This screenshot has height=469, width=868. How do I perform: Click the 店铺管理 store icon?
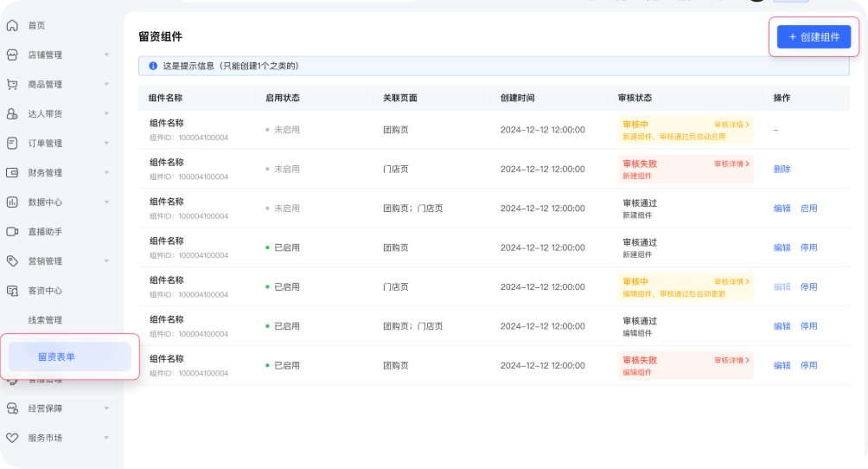tap(12, 55)
